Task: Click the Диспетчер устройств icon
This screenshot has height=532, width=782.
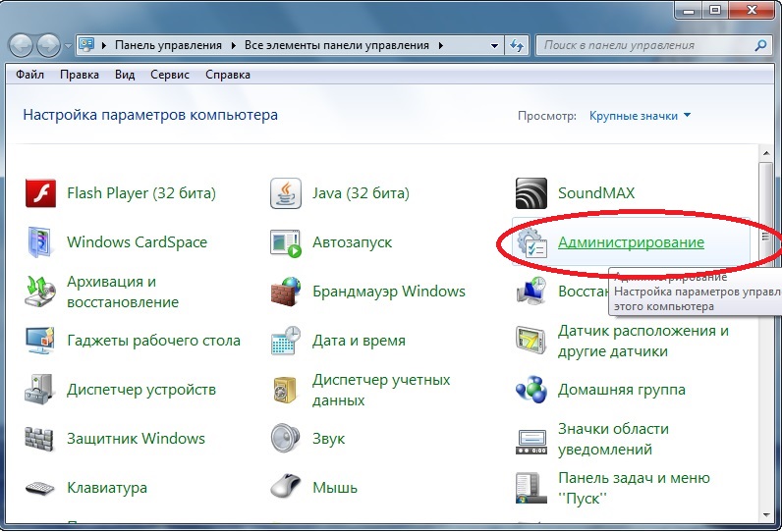Action: (39, 390)
